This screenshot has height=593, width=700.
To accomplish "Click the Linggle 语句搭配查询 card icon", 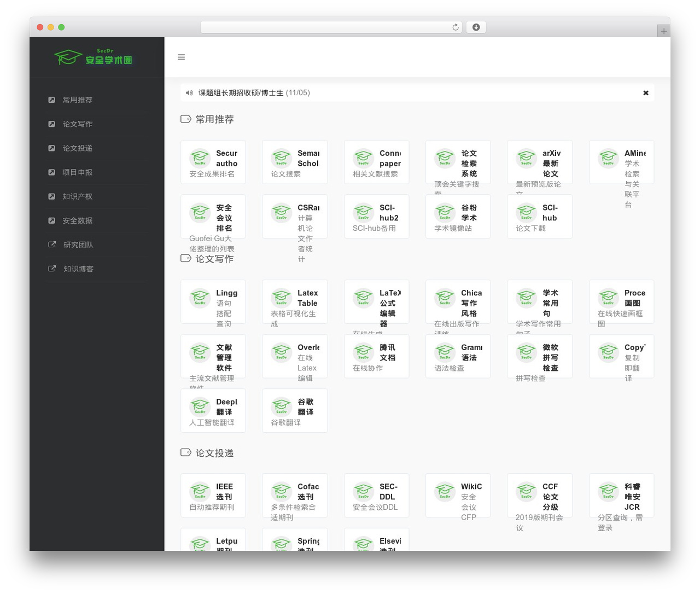I will pyautogui.click(x=200, y=298).
